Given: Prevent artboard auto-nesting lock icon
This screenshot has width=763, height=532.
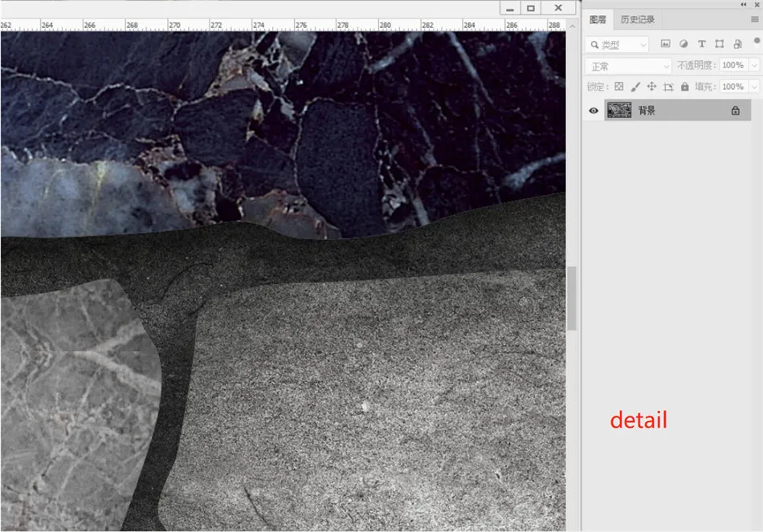Looking at the screenshot, I should coord(668,87).
